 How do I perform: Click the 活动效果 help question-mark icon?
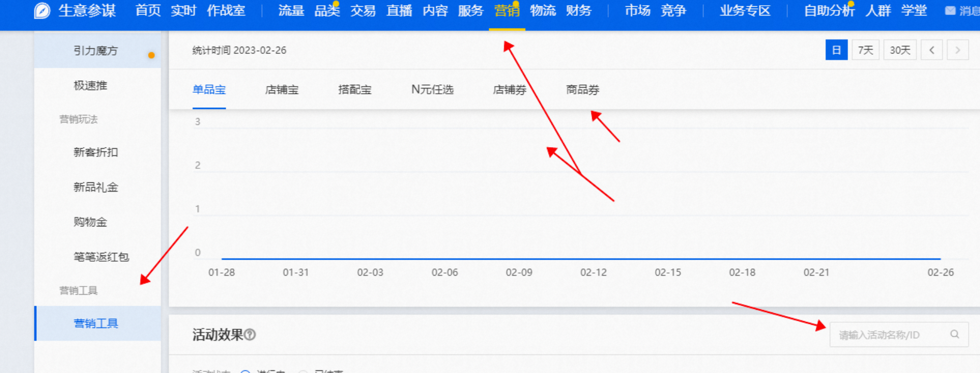click(x=250, y=335)
